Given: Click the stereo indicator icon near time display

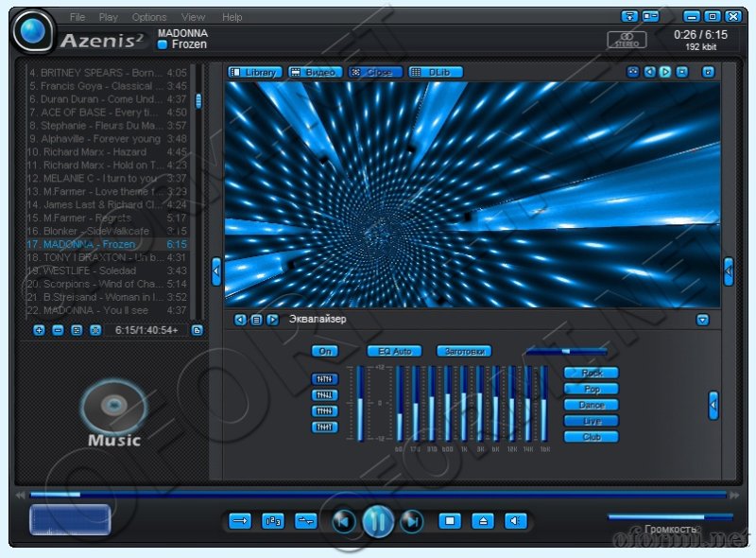Looking at the screenshot, I should pyautogui.click(x=627, y=38).
